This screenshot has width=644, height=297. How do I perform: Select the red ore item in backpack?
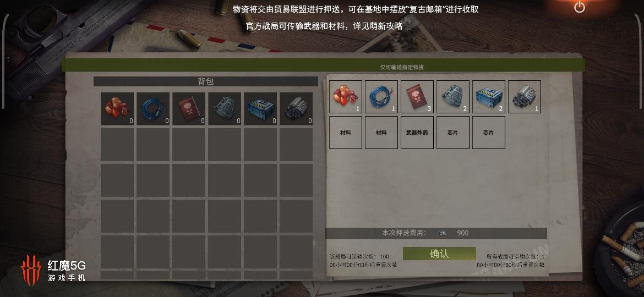tap(117, 109)
